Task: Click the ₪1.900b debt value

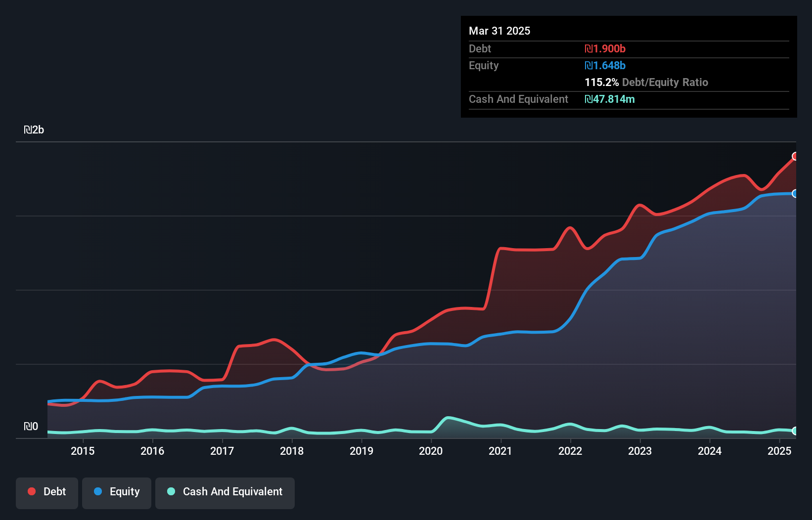Action: (x=605, y=48)
